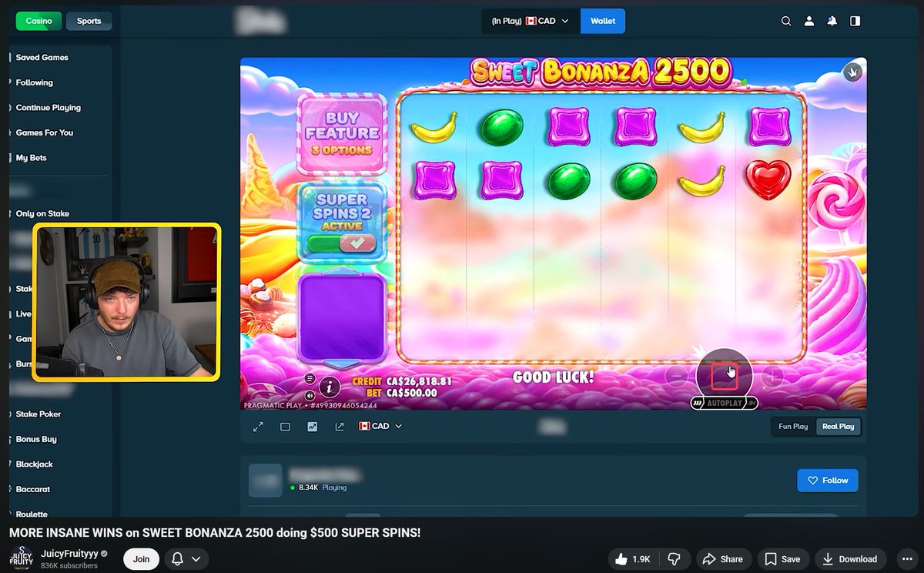Go to Blackjack games

coord(35,464)
